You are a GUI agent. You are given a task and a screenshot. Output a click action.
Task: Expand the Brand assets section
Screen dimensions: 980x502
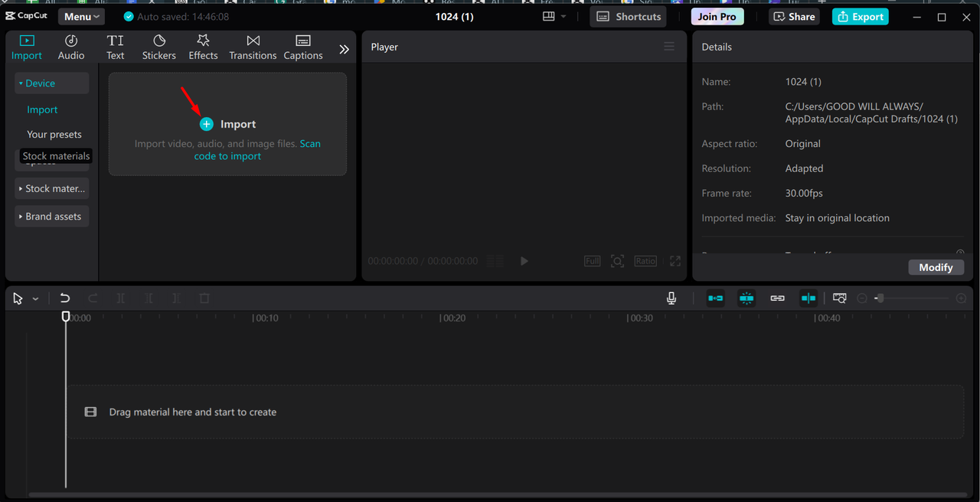(x=51, y=217)
